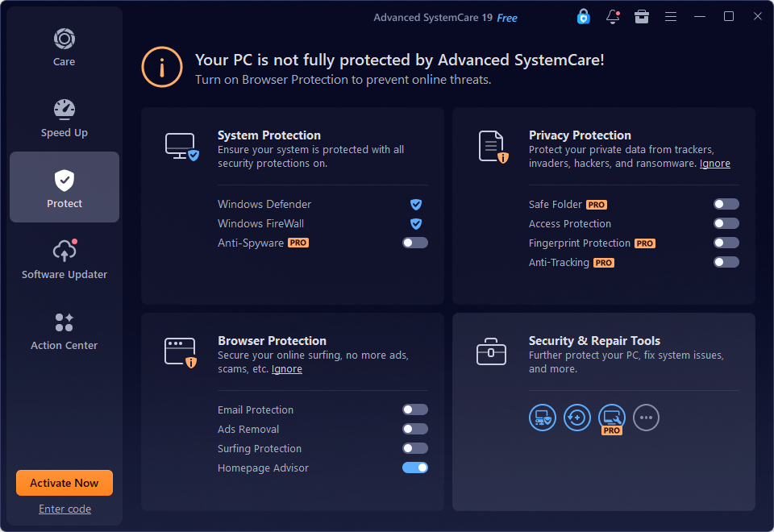
Task: Click the Surfing Protection label
Action: pyautogui.click(x=260, y=449)
